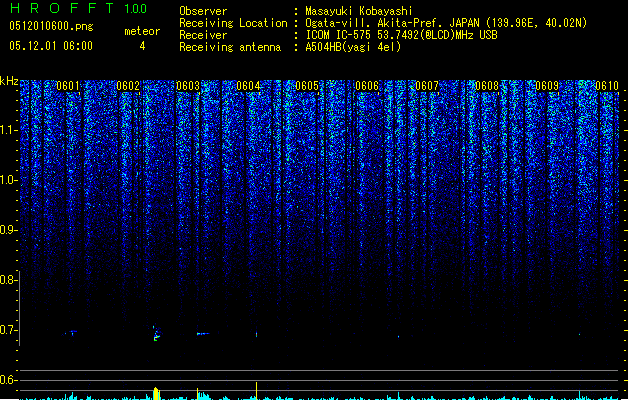Click the 1.1 kHz axis tick label

tap(8, 130)
